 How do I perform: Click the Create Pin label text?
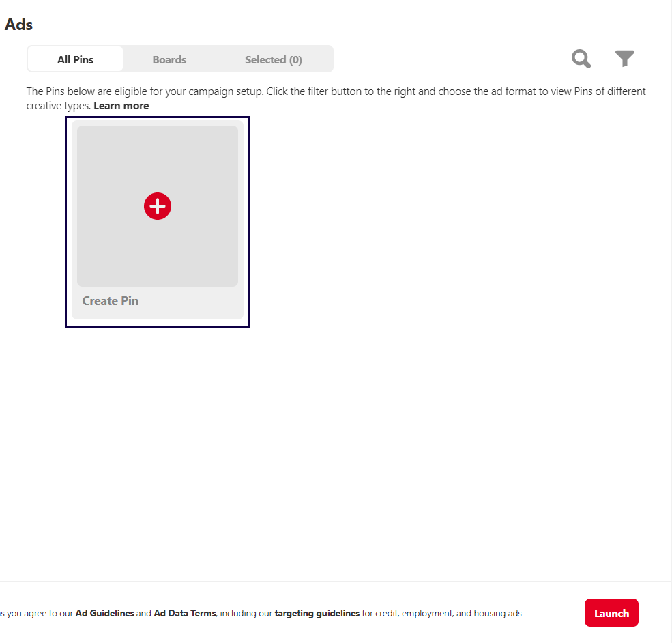tap(110, 300)
